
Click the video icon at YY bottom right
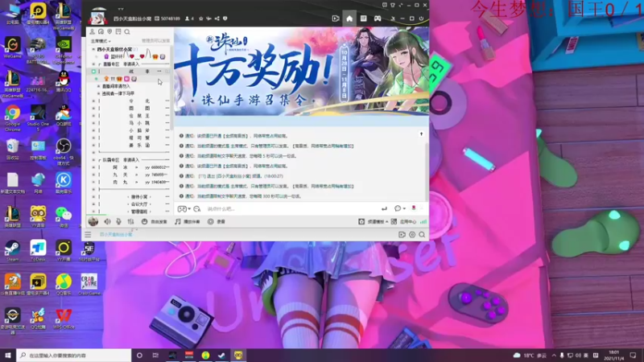click(402, 235)
